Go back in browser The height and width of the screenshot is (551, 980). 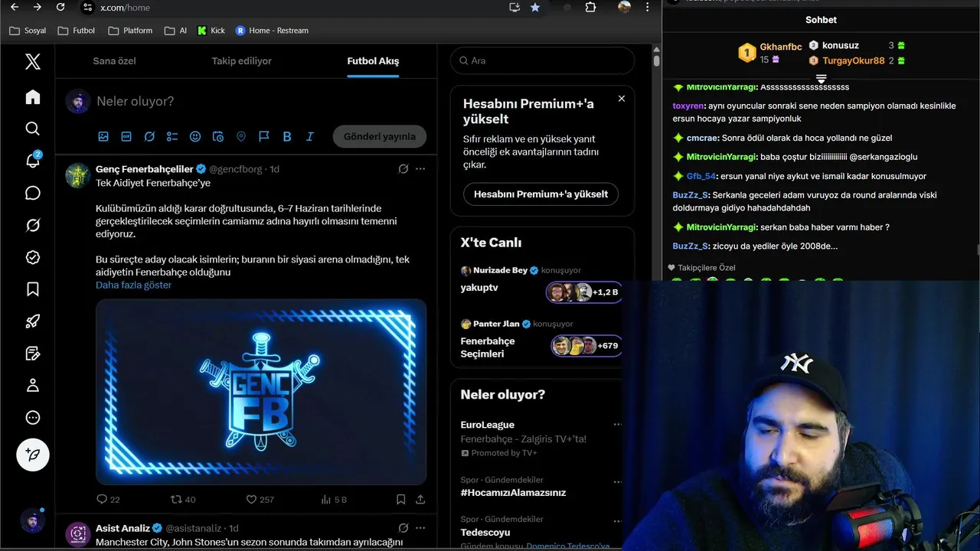15,7
